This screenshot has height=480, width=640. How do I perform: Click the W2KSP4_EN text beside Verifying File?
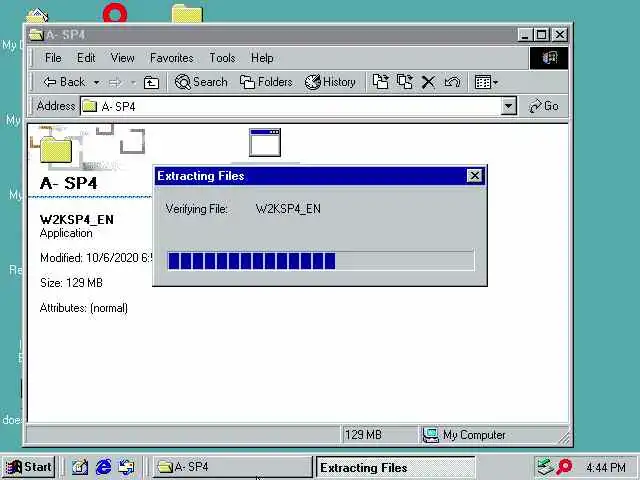[288, 209]
